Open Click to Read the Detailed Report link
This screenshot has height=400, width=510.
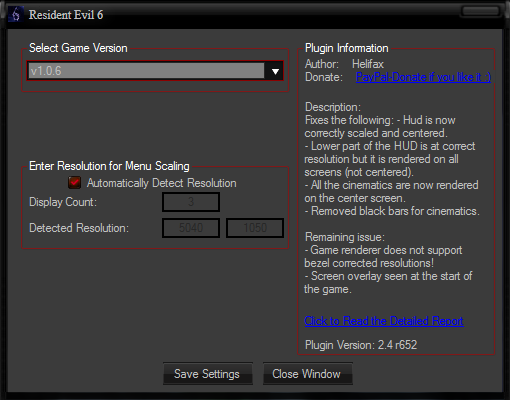click(384, 321)
